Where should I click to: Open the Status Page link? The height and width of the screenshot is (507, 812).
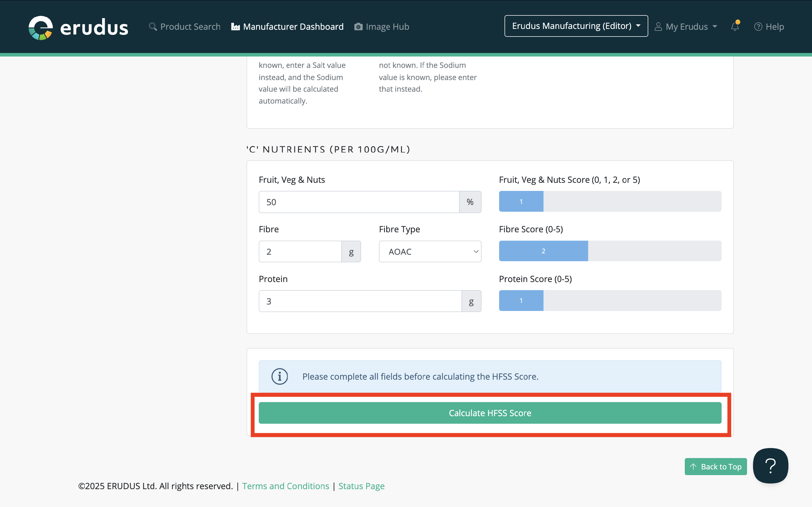coord(361,486)
